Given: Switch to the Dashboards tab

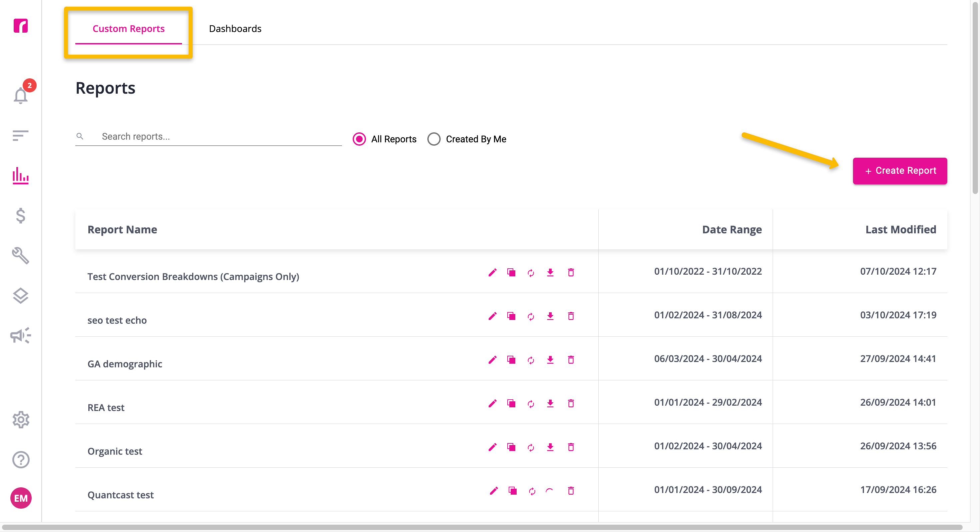Looking at the screenshot, I should click(235, 29).
